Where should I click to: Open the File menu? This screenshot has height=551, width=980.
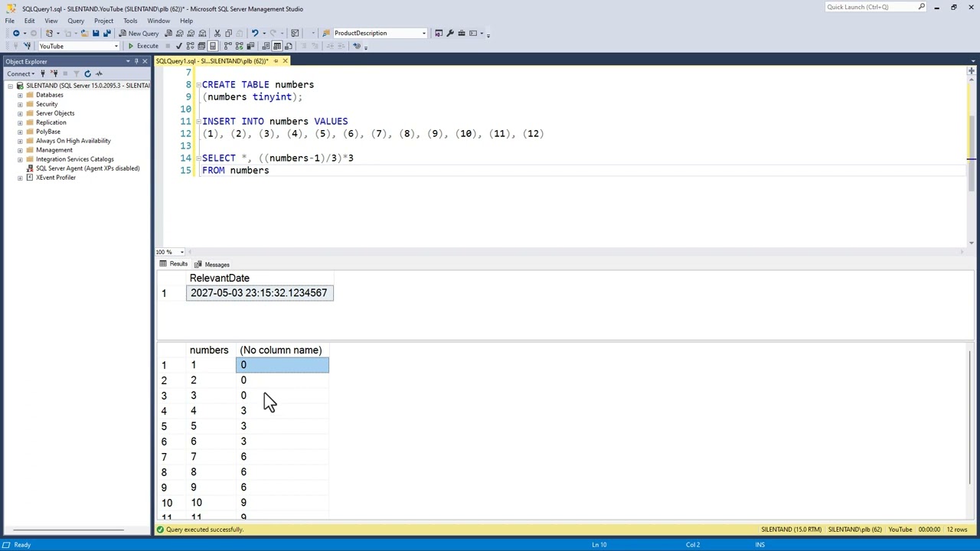[10, 21]
